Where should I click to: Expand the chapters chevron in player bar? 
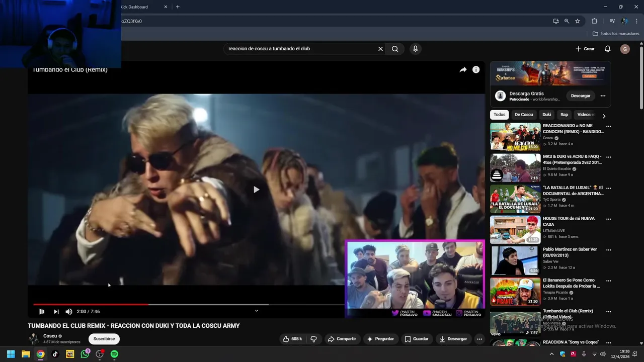pyautogui.click(x=256, y=311)
